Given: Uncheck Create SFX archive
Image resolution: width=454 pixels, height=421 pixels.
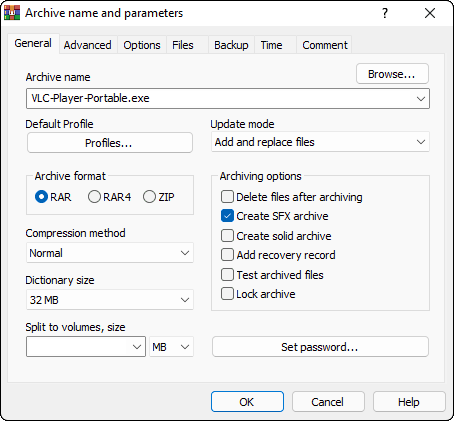Looking at the screenshot, I should pyautogui.click(x=227, y=216).
